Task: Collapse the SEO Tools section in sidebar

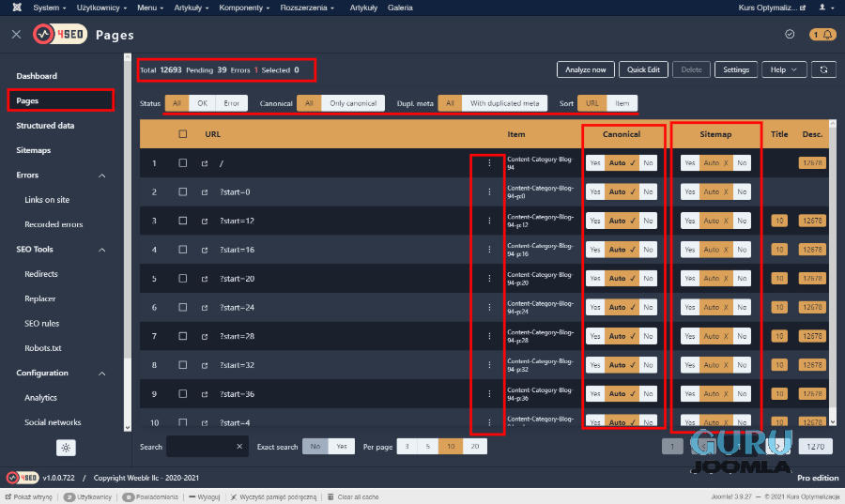Action: coord(101,251)
